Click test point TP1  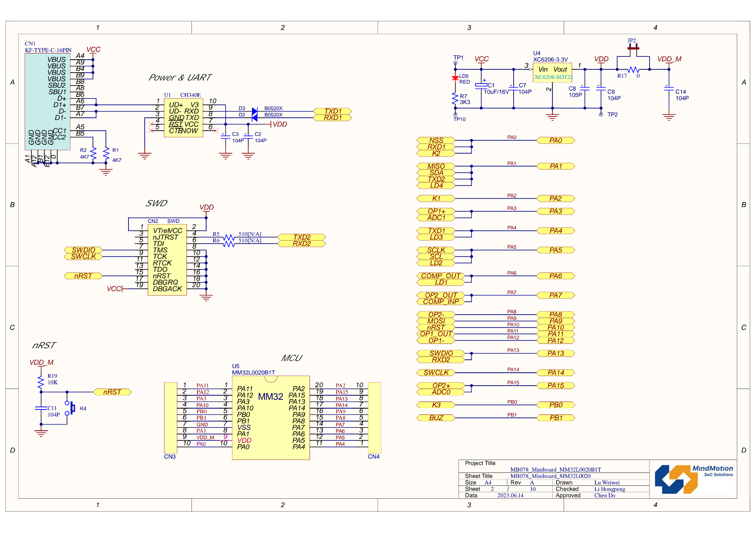coord(456,63)
